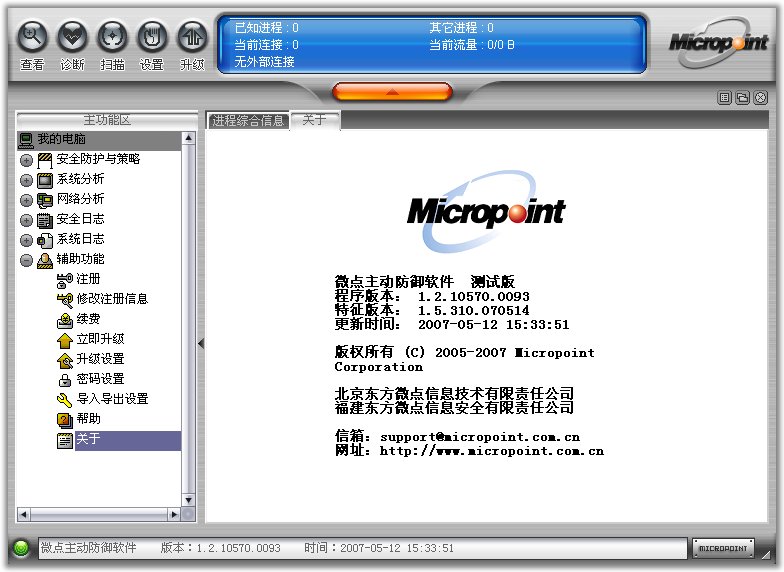Switch to the 进程综合信息 tab
The image size is (784, 572).
(248, 120)
